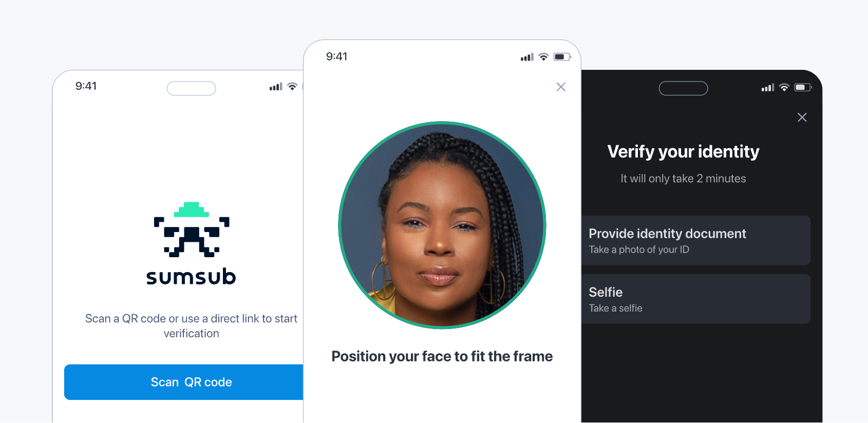The width and height of the screenshot is (868, 423).
Task: Click battery icon on middle phone
Action: click(562, 57)
